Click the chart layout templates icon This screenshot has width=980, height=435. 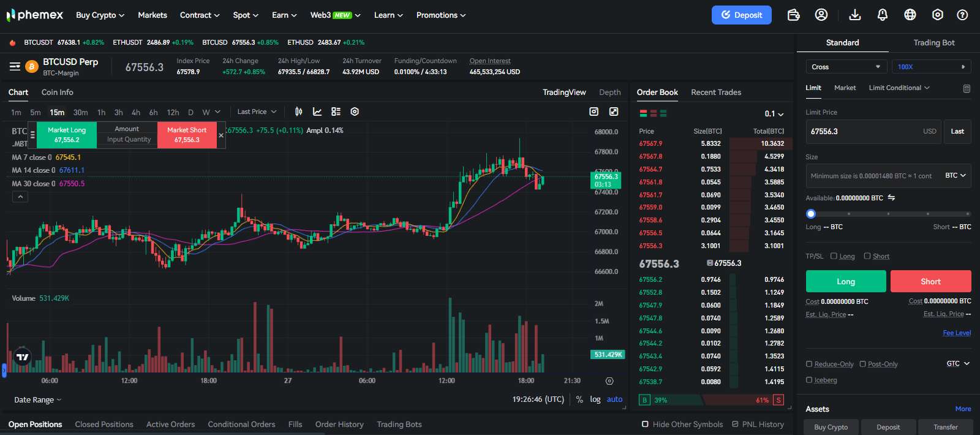(336, 112)
